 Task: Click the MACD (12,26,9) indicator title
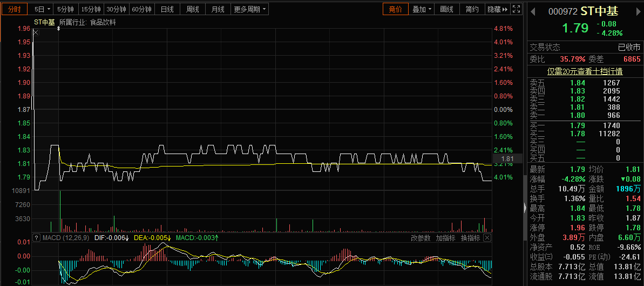pos(66,238)
